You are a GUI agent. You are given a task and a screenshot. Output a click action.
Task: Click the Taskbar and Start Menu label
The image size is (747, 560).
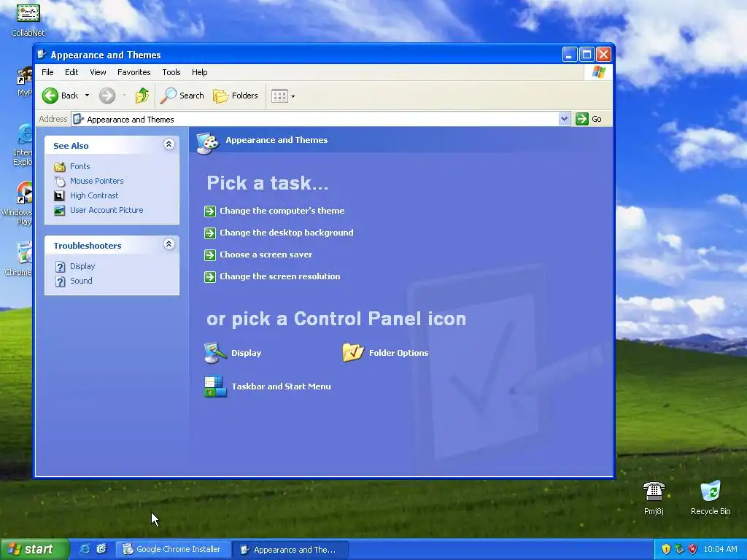point(281,386)
